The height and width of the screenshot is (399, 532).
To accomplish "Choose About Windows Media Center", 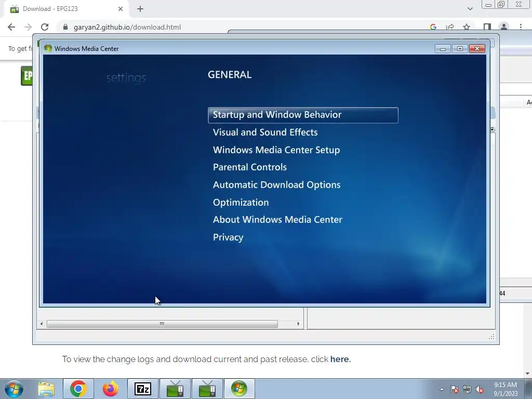I will pyautogui.click(x=277, y=220).
